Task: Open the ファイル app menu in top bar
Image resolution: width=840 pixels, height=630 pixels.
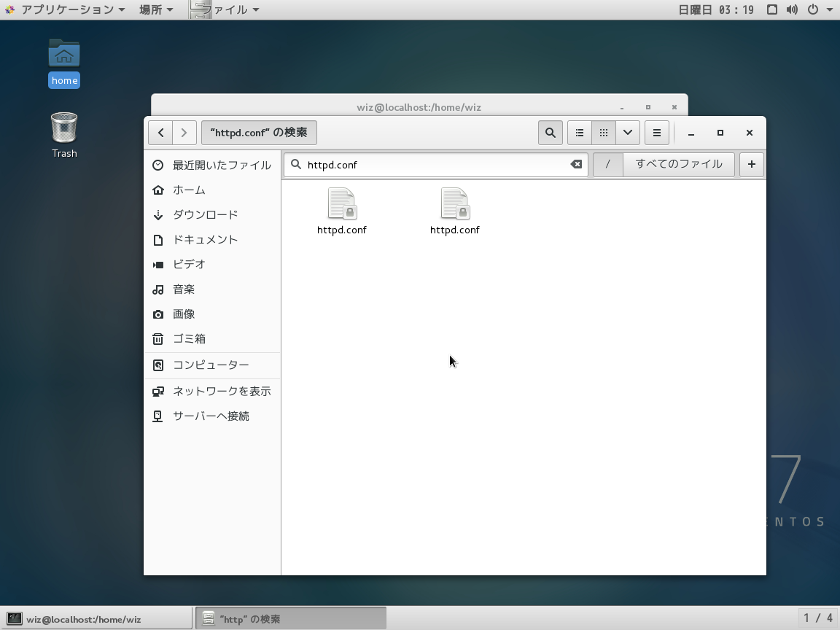Action: click(x=225, y=9)
